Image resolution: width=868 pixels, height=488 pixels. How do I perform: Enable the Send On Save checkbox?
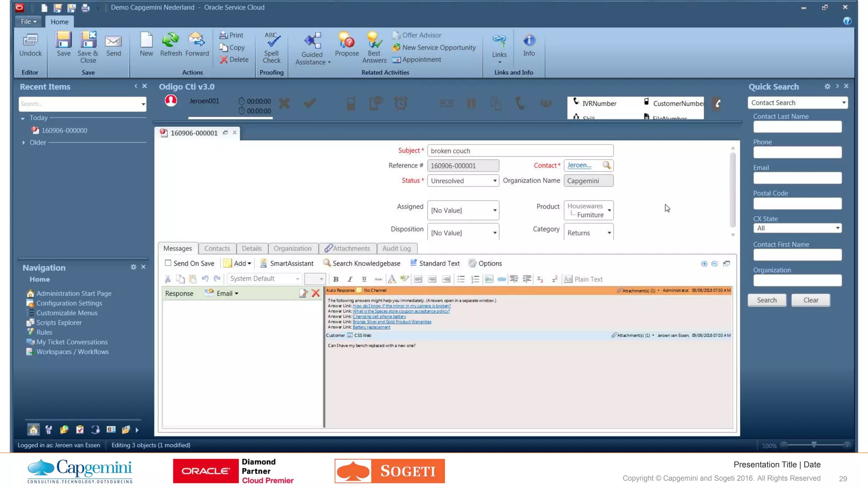(x=168, y=263)
